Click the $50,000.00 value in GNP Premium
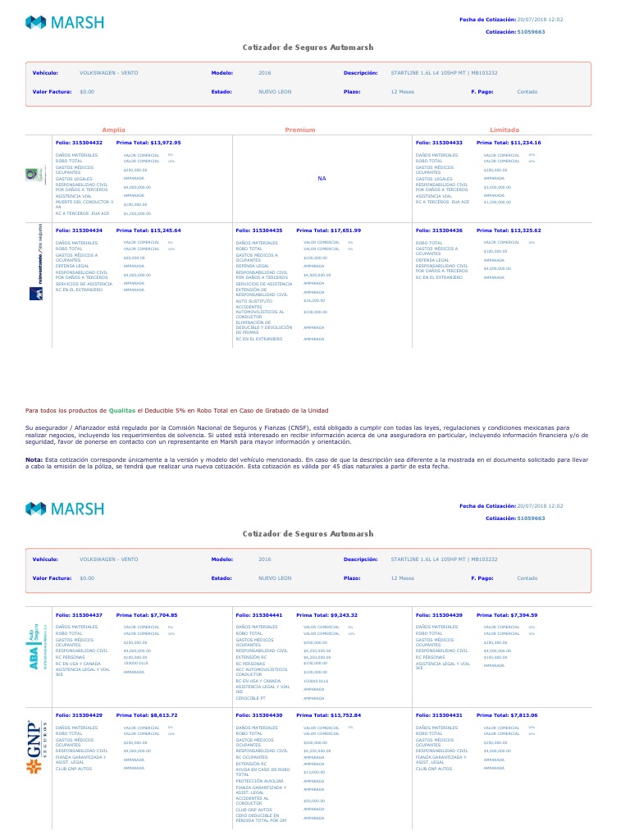The height and width of the screenshot is (840, 630). (x=314, y=801)
